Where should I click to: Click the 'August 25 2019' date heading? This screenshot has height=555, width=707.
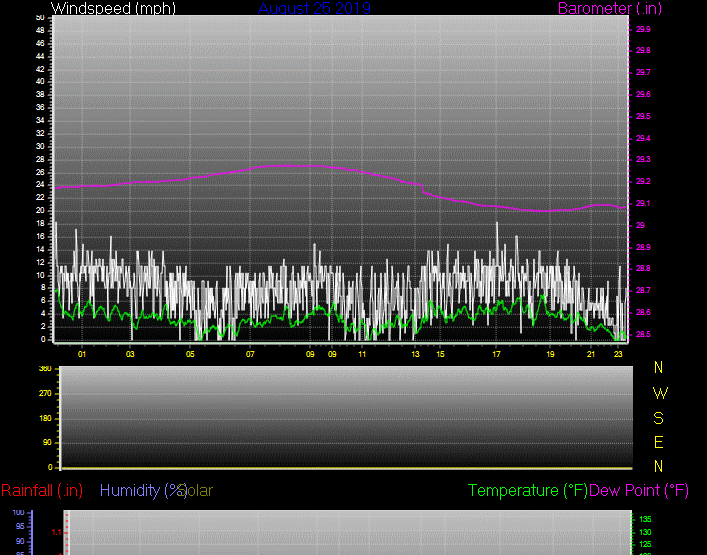(x=314, y=8)
